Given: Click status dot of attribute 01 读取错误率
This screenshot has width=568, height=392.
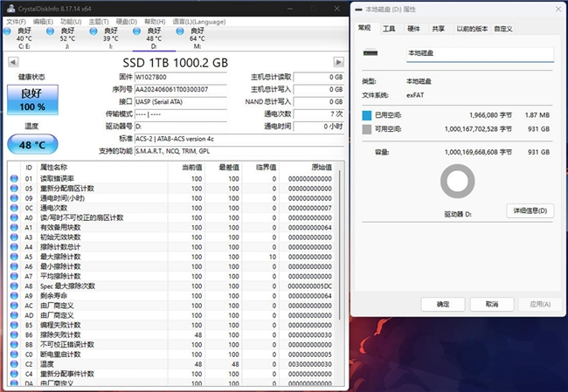Looking at the screenshot, I should click(14, 178).
